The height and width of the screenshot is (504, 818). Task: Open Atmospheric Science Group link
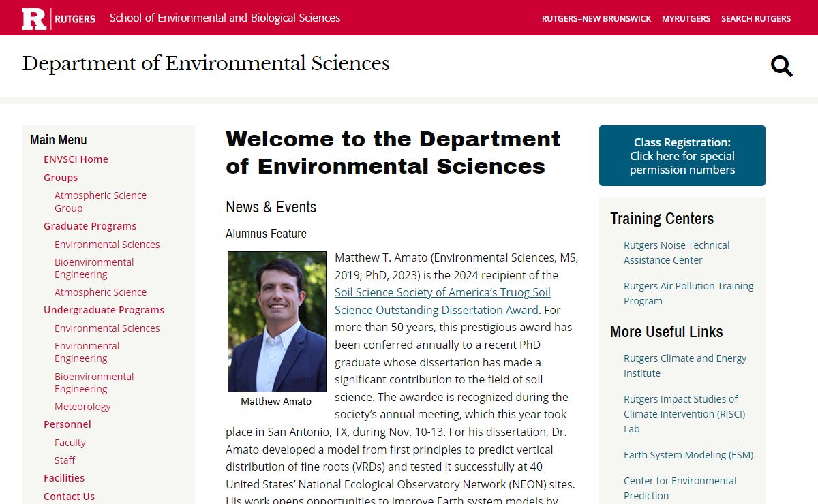click(100, 202)
